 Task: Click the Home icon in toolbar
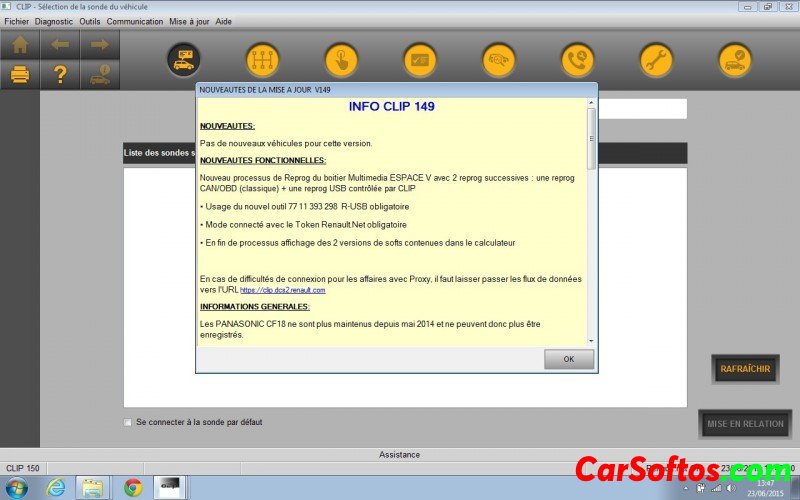(20, 45)
